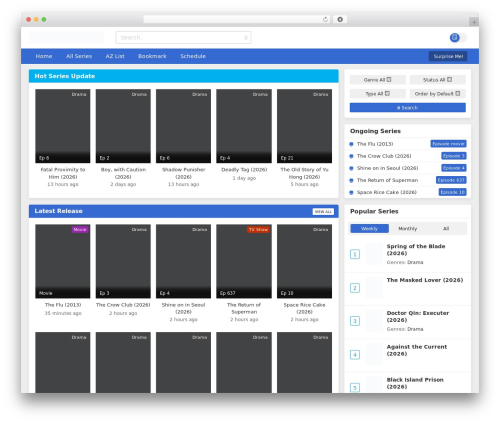The height and width of the screenshot is (423, 500).
Task: Click rank number 1 badge in Popular Series
Action: [x=355, y=254]
